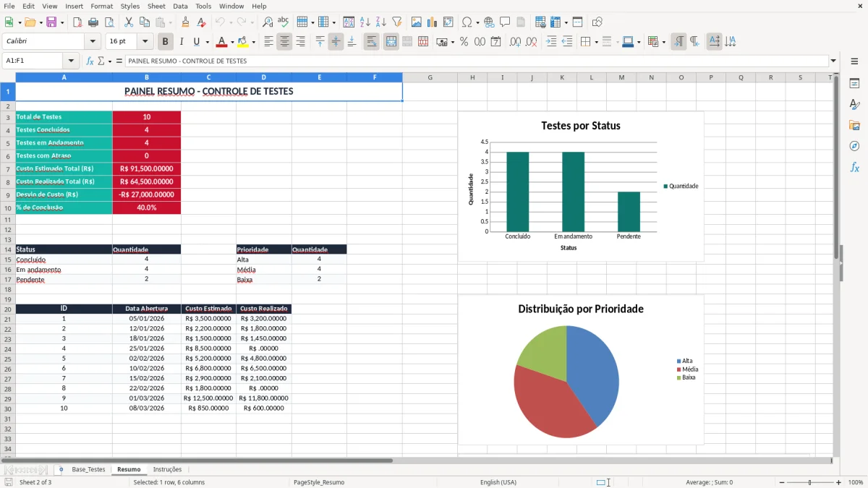The width and height of the screenshot is (868, 488).
Task: Format as percent
Action: [464, 42]
